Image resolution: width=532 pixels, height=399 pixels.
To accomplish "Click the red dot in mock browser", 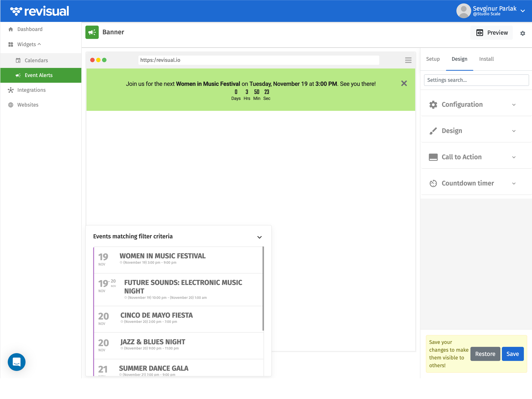I will coord(92,60).
